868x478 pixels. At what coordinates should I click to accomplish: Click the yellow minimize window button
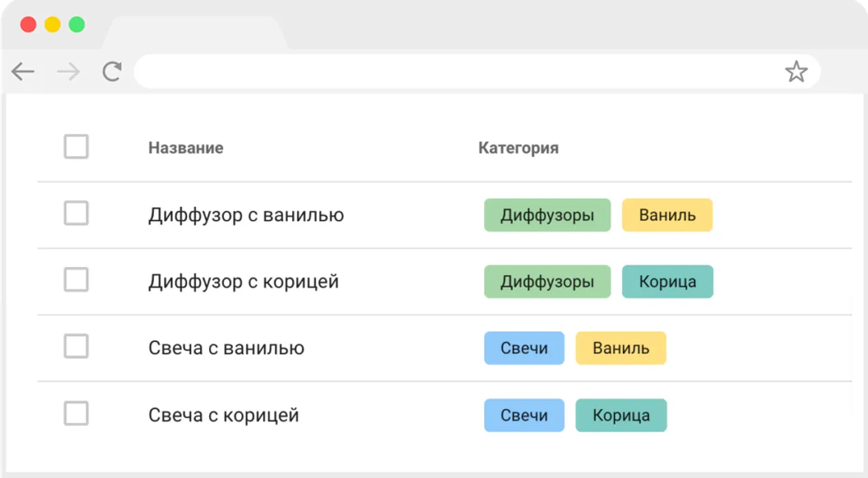pos(53,25)
